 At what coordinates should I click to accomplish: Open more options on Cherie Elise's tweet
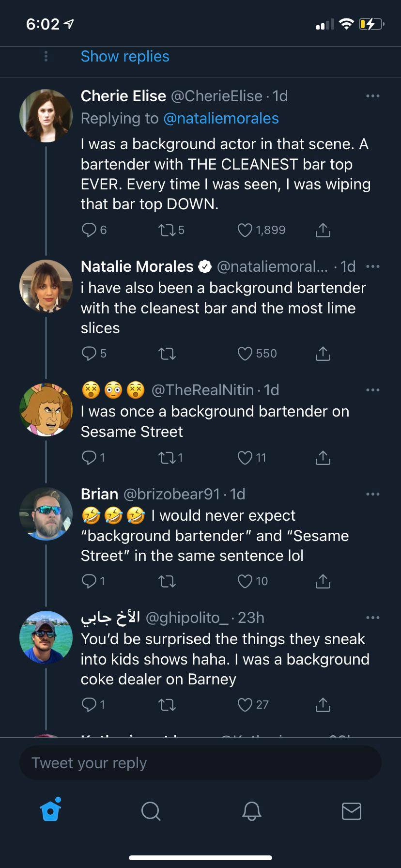pyautogui.click(x=373, y=96)
